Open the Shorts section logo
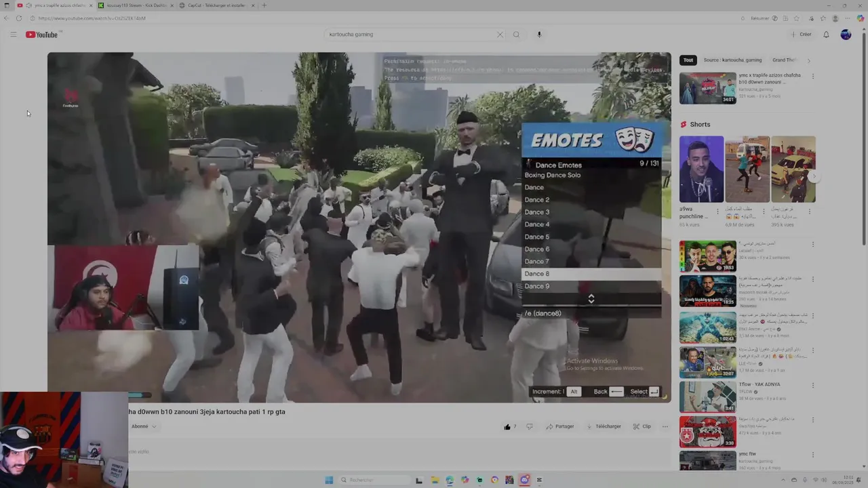868x488 pixels. [684, 125]
